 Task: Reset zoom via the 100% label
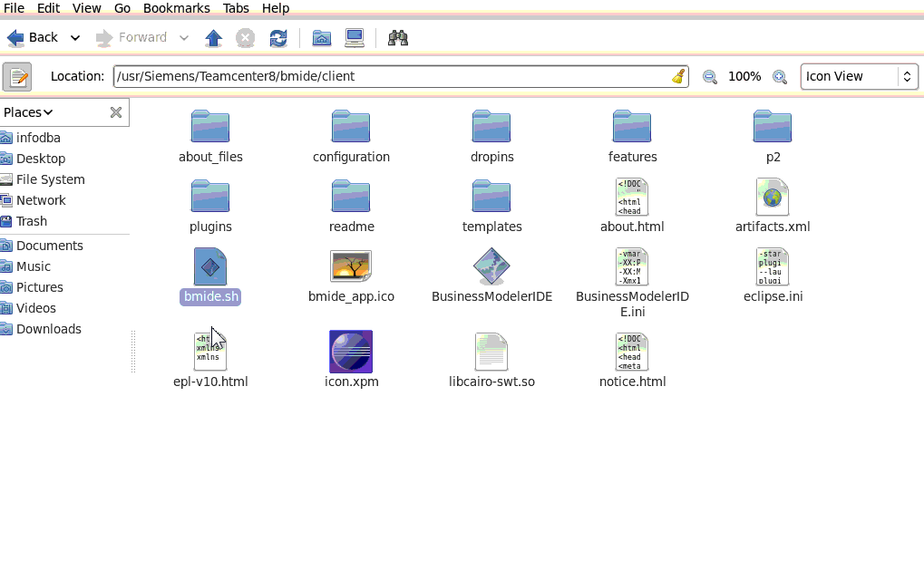[744, 76]
